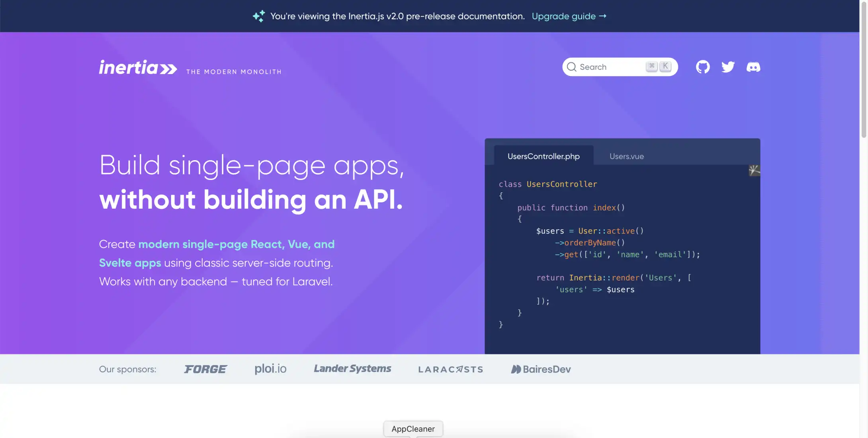Screen dimensions: 868x438
Task: Click the search magnifier icon
Action: click(x=571, y=67)
